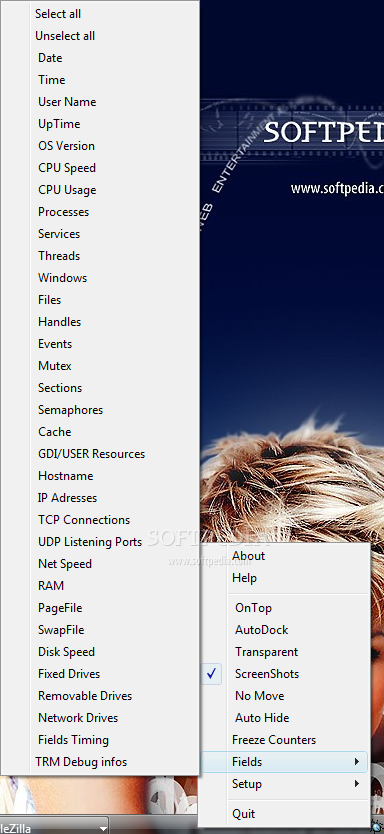Toggle the OS Version field
Viewport: 384px width, 834px height.
point(100,146)
